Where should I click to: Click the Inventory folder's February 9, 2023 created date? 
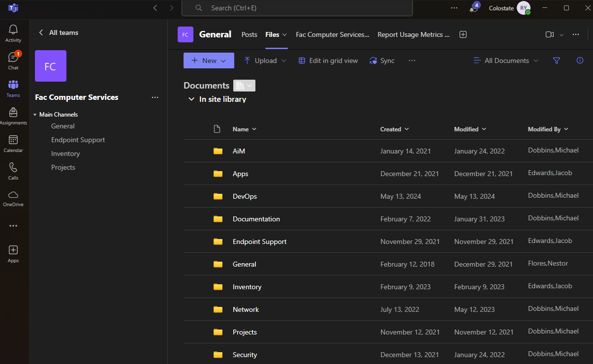click(x=406, y=287)
